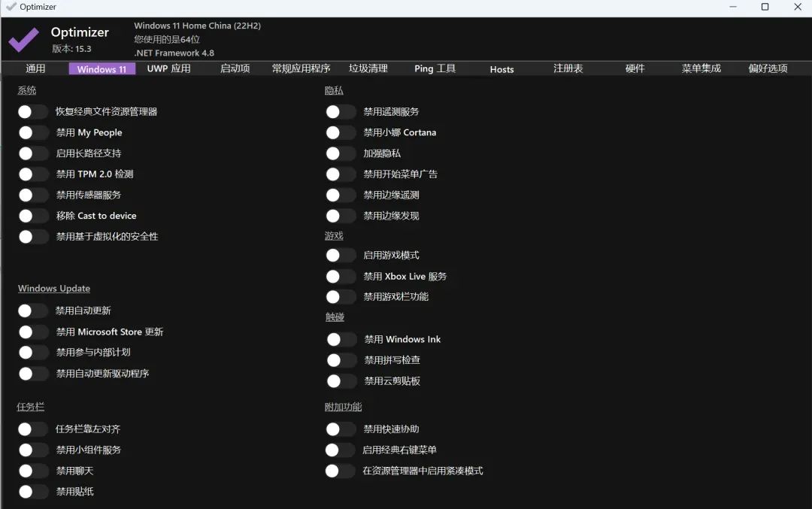812x509 pixels.
Task: Toggle 禁用聊天 switch
Action: pos(32,471)
